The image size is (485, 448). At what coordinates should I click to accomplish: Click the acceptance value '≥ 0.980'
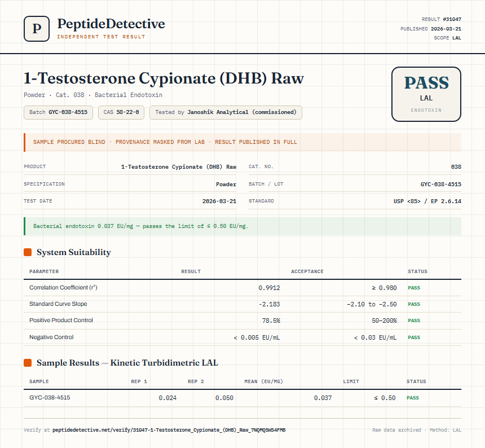click(384, 288)
